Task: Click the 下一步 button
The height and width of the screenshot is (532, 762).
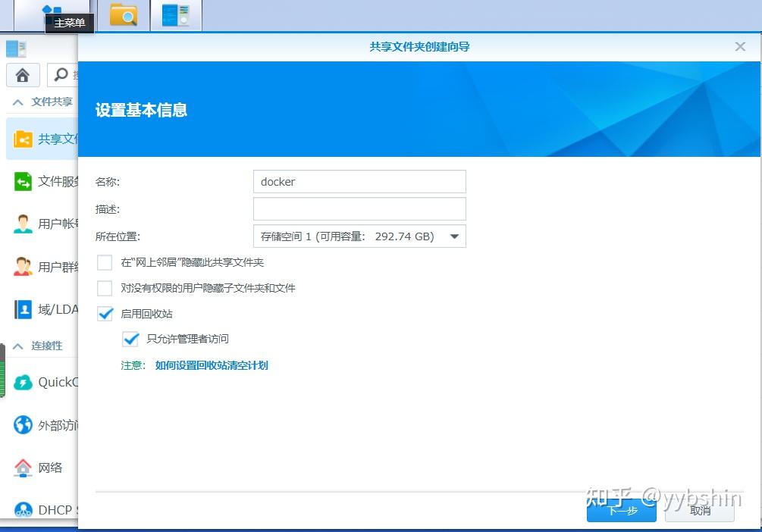Action: pos(621,512)
